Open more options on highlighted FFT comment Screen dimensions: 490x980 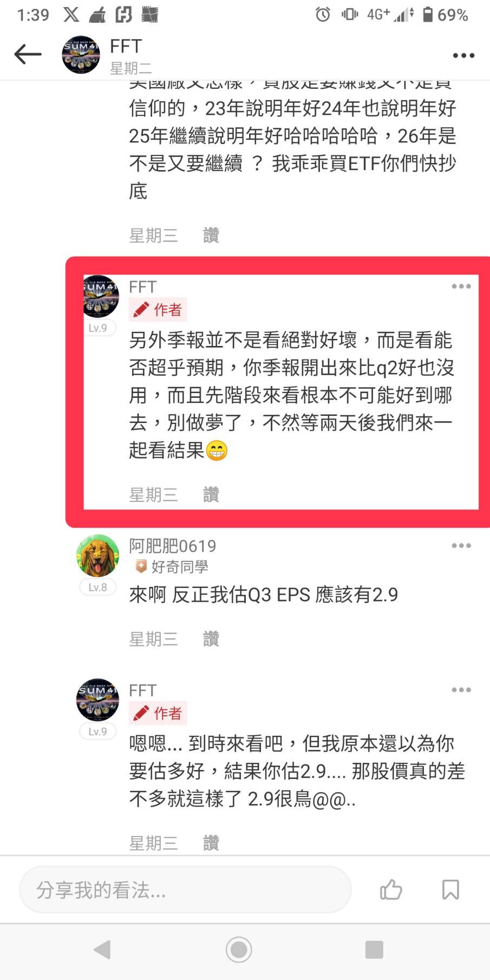pos(461,286)
